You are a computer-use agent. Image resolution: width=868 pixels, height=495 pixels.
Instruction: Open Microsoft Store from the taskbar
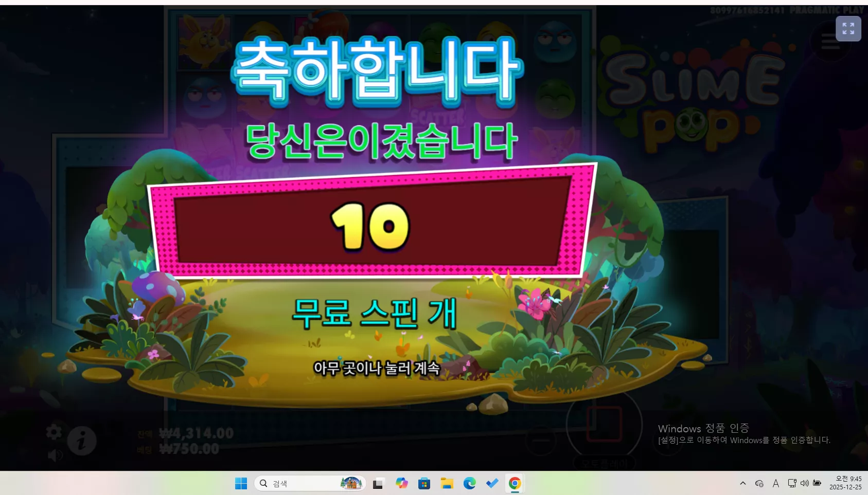(x=424, y=483)
